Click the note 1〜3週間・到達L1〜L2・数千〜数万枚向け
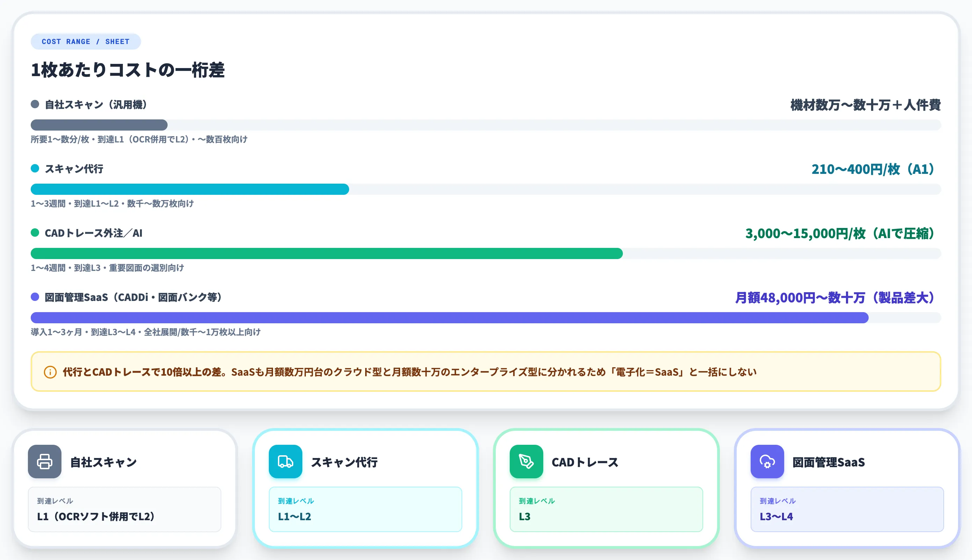Viewport: 972px width, 560px height. [x=112, y=204]
